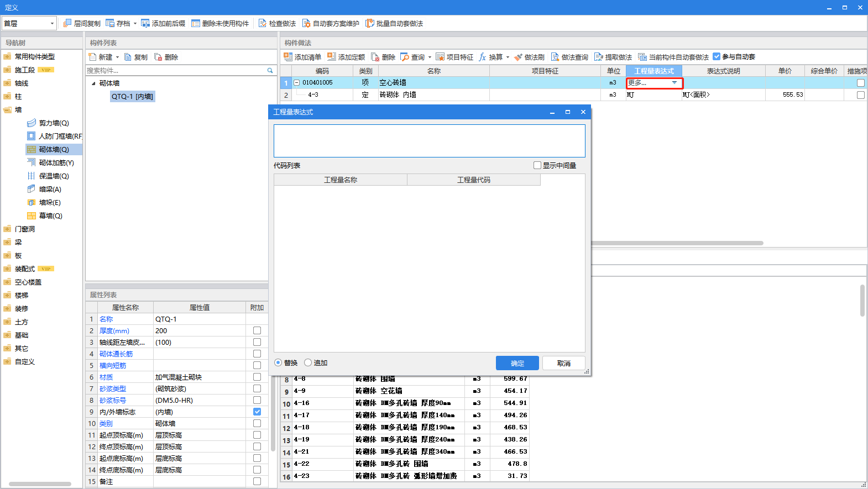Click 删除 in the component list toolbar
This screenshot has width=868, height=489.
166,57
